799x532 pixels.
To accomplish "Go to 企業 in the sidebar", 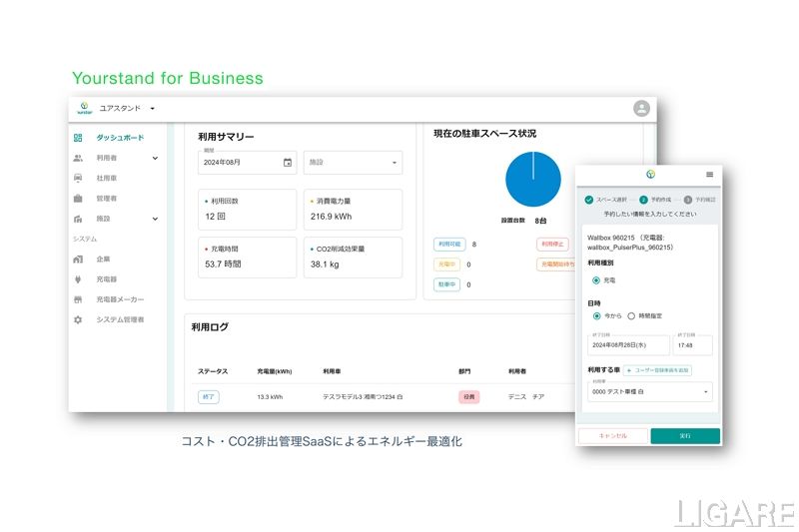I will 103,259.
